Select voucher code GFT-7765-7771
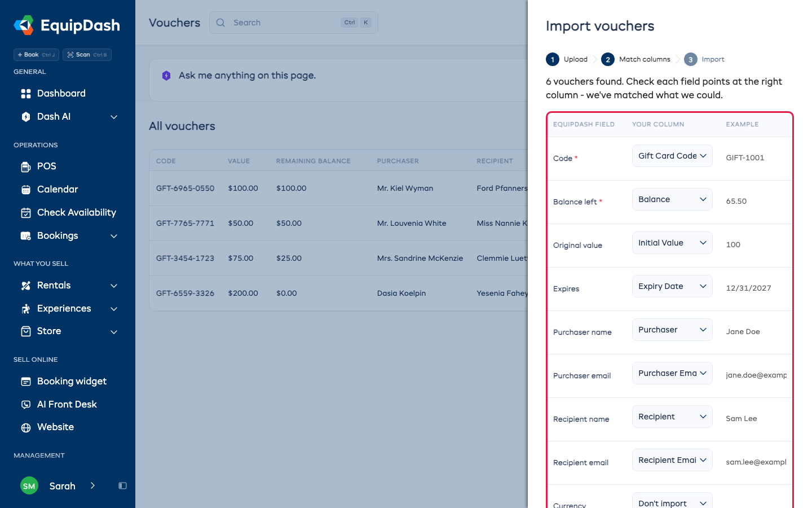Viewport: 812px width, 508px height. click(186, 224)
